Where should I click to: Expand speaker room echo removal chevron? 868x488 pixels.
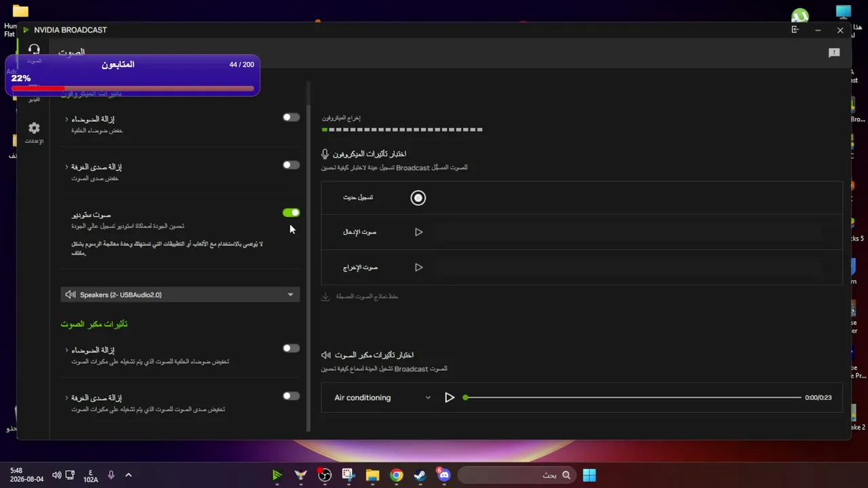pos(66,398)
